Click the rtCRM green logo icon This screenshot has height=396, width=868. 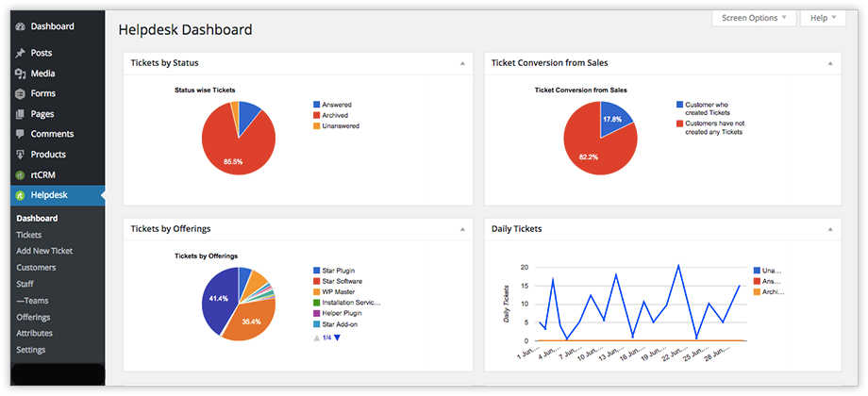click(x=21, y=175)
